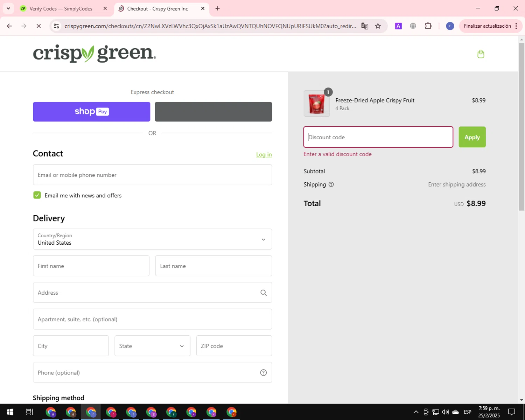Uncheck Email me with news and offers
525x420 pixels.
37,195
